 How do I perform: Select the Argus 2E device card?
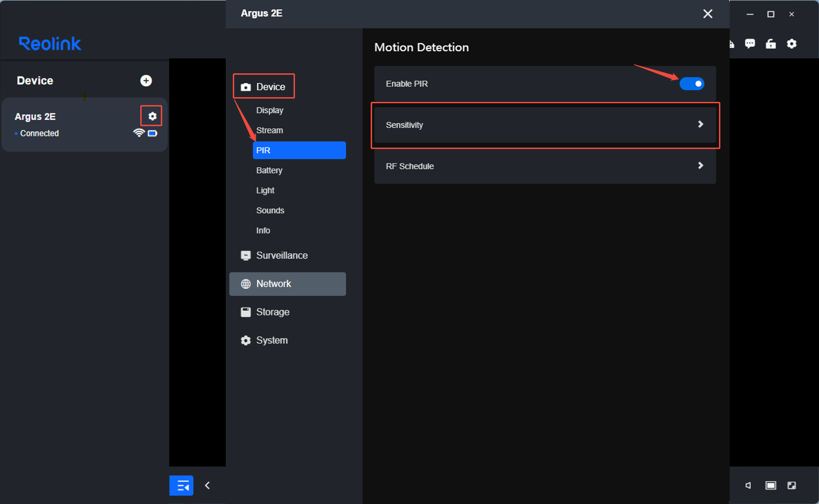click(x=85, y=124)
